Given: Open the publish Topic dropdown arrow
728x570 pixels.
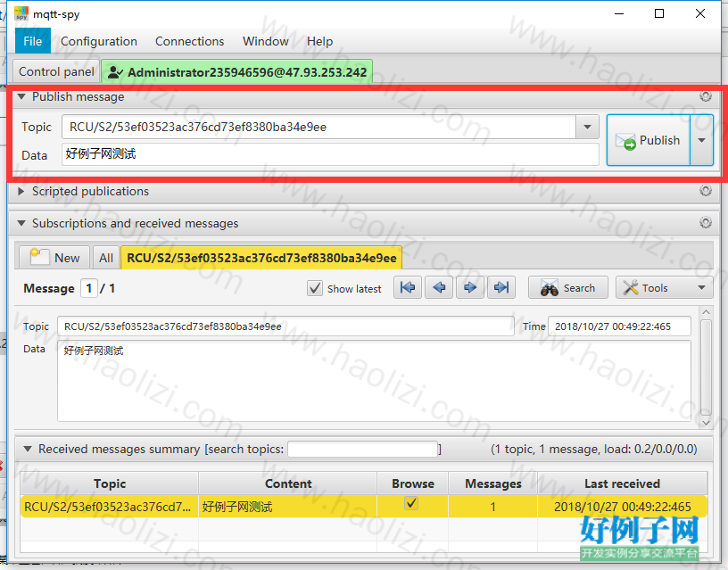Looking at the screenshot, I should [x=587, y=127].
